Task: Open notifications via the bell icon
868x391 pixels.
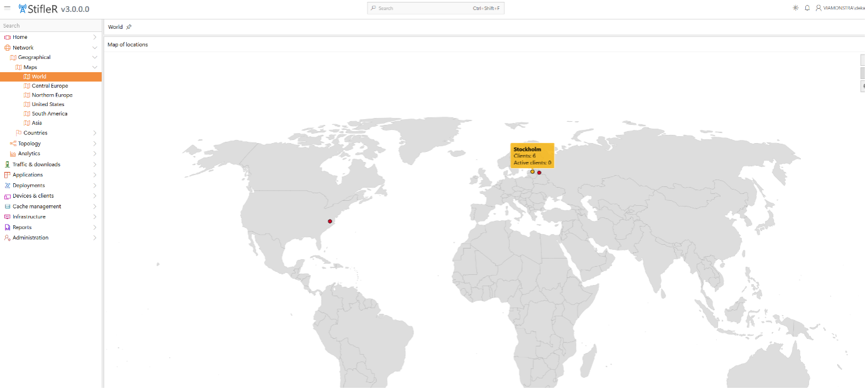Action: (x=807, y=8)
